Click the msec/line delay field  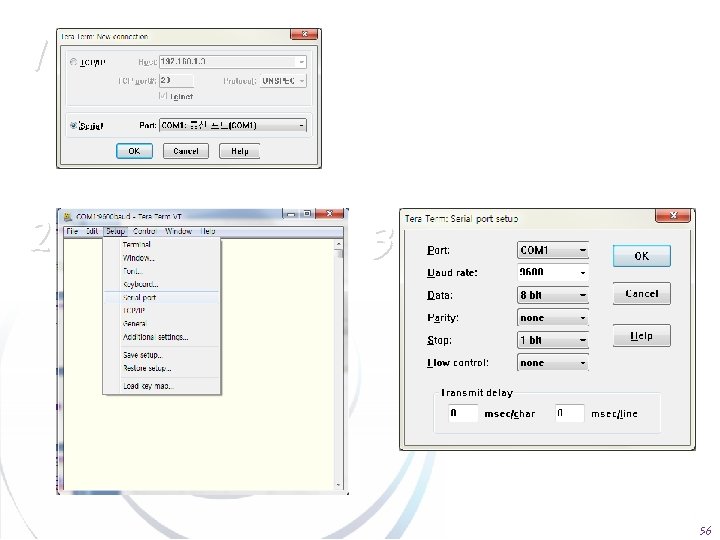pyautogui.click(x=569, y=413)
